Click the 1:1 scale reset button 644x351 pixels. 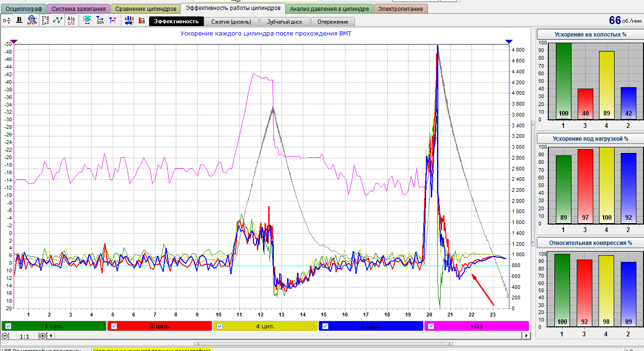(25, 336)
